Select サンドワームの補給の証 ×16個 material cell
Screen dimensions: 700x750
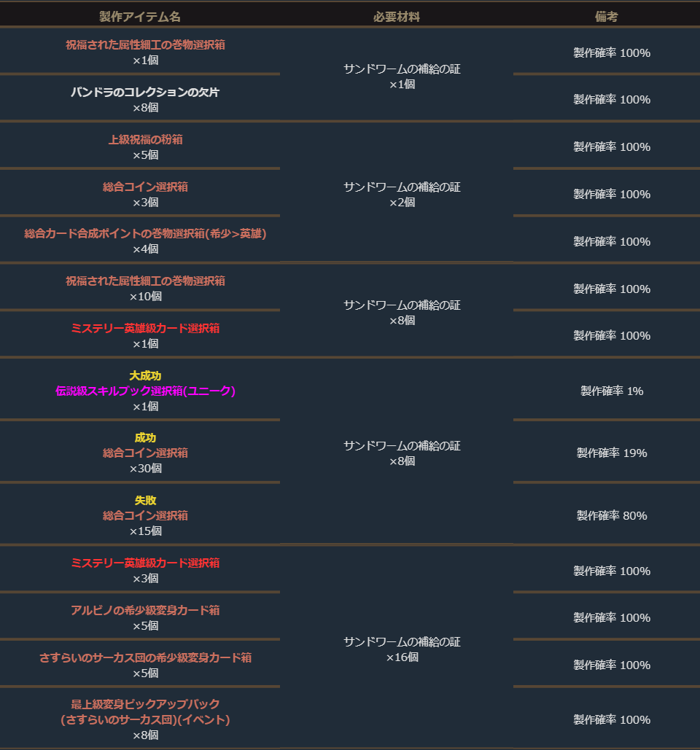[x=402, y=649]
